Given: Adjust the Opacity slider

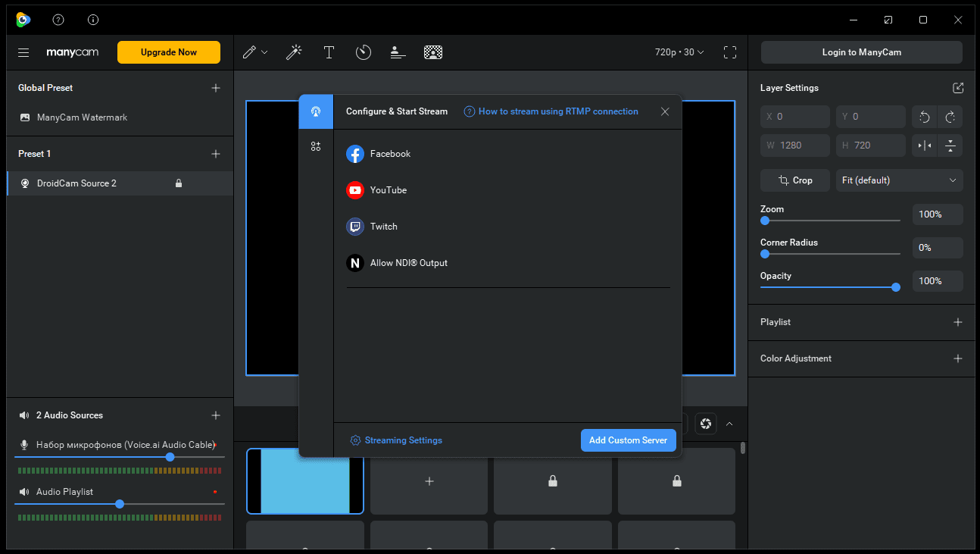Looking at the screenshot, I should [x=830, y=287].
